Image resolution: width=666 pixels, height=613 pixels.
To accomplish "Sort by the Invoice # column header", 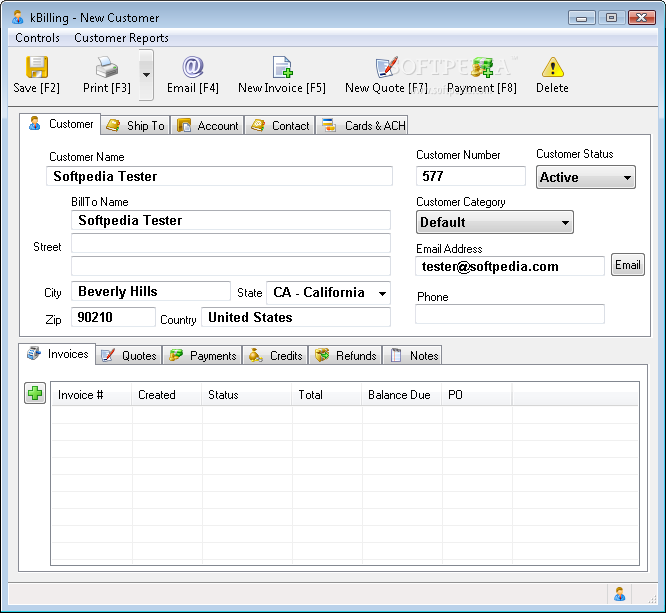I will 91,395.
